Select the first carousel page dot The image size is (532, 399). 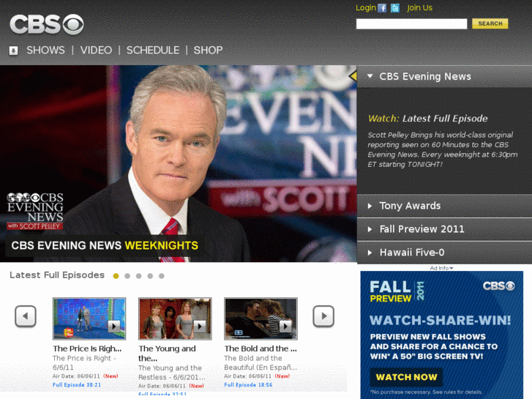point(116,276)
